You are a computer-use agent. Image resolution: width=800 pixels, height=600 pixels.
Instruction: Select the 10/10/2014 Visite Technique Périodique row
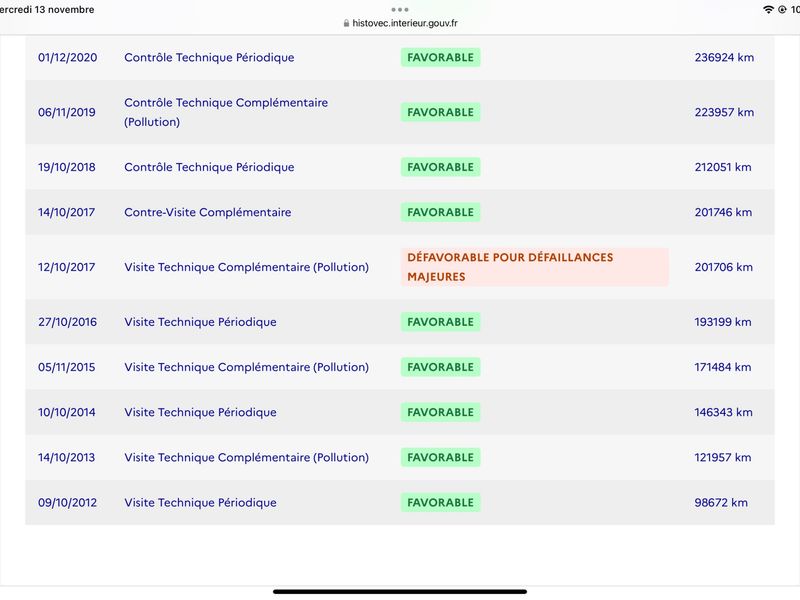tap(399, 412)
